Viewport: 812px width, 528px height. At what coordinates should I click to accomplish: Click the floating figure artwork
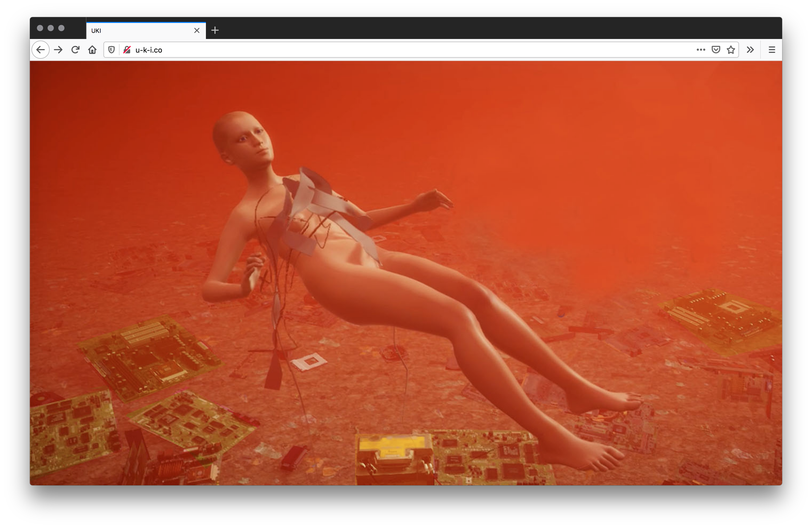(406, 273)
